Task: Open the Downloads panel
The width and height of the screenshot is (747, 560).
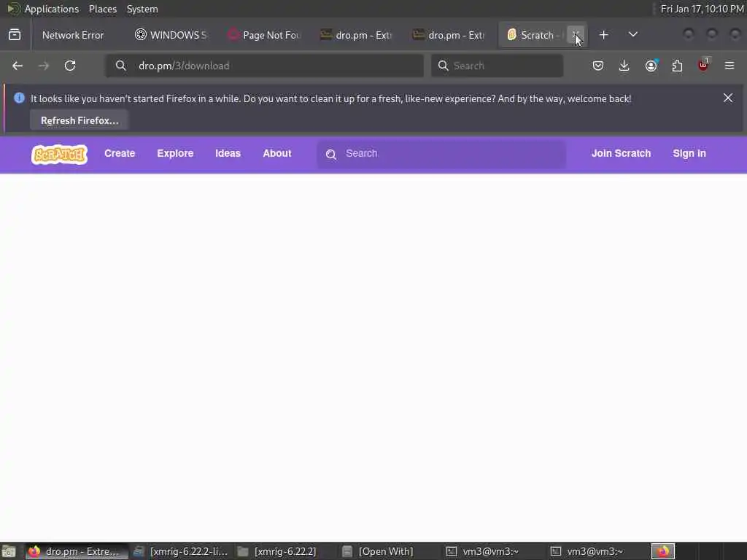Action: 624,66
